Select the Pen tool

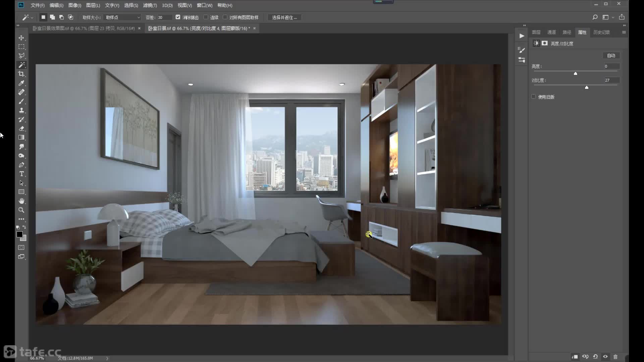(21, 165)
